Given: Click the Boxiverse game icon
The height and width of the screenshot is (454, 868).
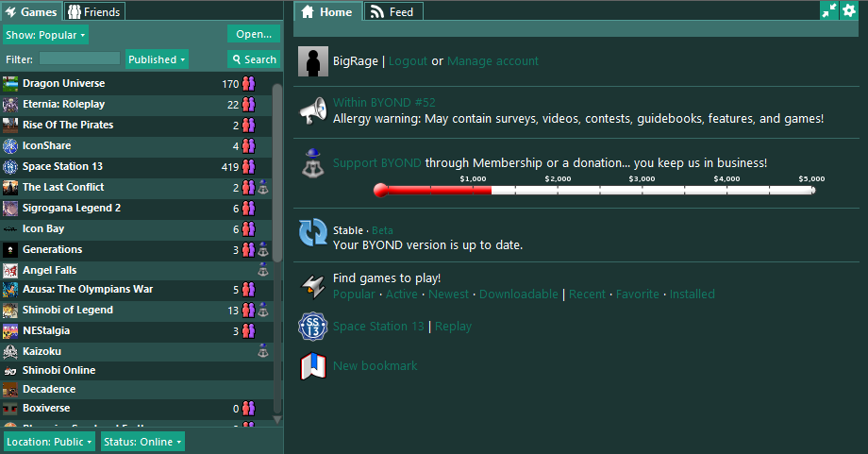Looking at the screenshot, I should pos(10,408).
